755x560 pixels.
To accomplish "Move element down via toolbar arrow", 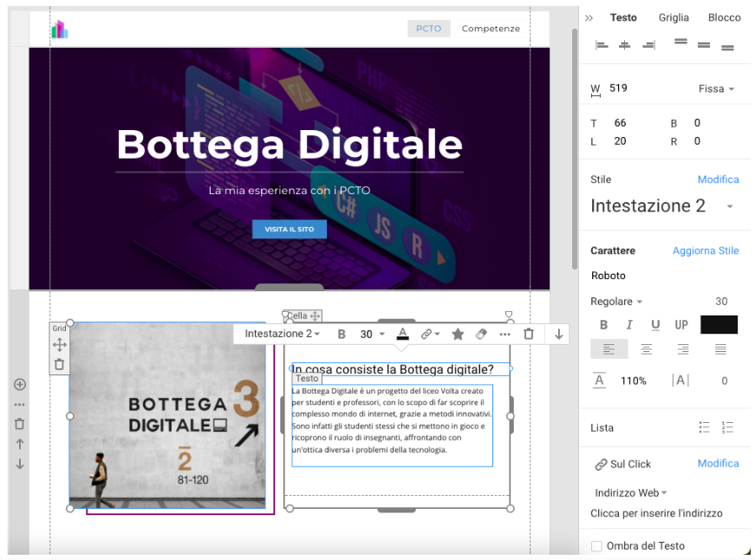I will 558,334.
